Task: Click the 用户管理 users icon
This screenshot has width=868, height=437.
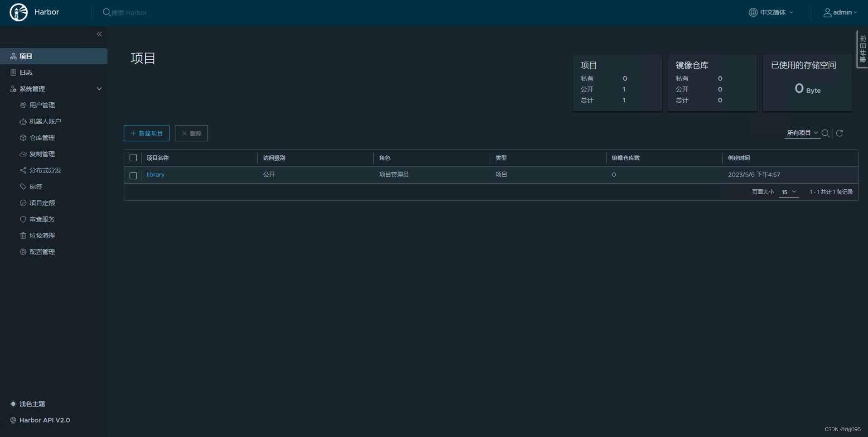Action: 23,105
